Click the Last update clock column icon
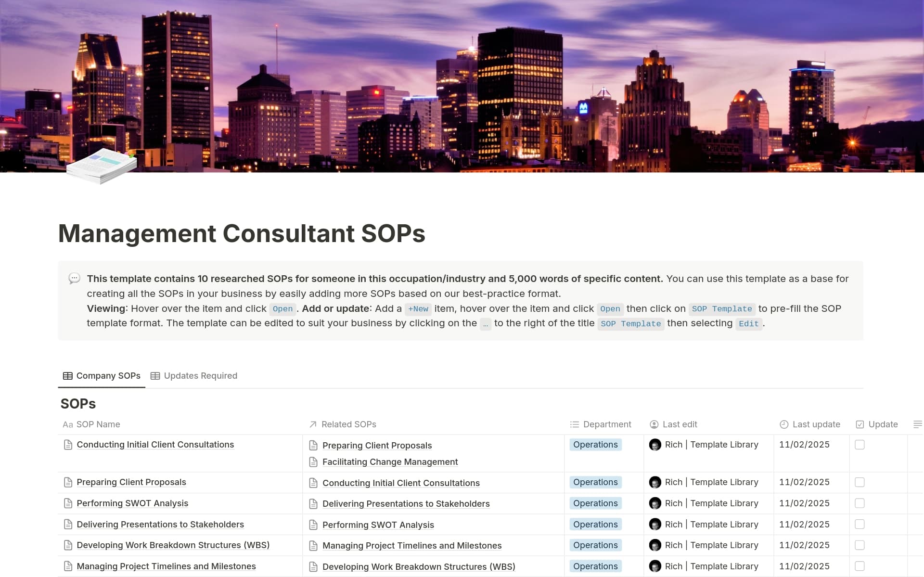The height and width of the screenshot is (577, 924). 783,424
